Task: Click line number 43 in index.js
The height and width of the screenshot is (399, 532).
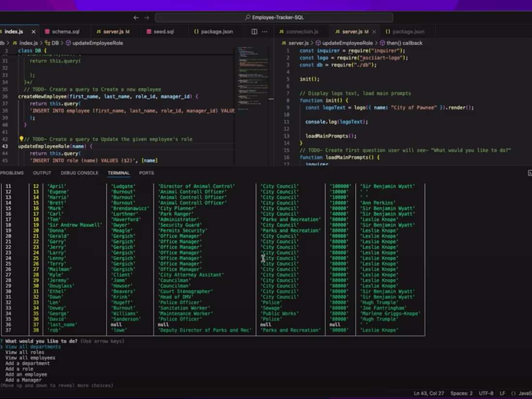Action: point(5,146)
